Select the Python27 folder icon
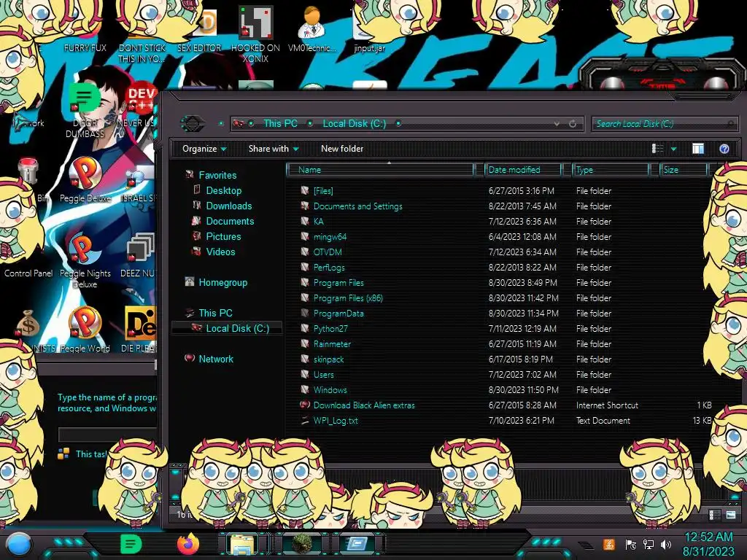 [x=305, y=328]
